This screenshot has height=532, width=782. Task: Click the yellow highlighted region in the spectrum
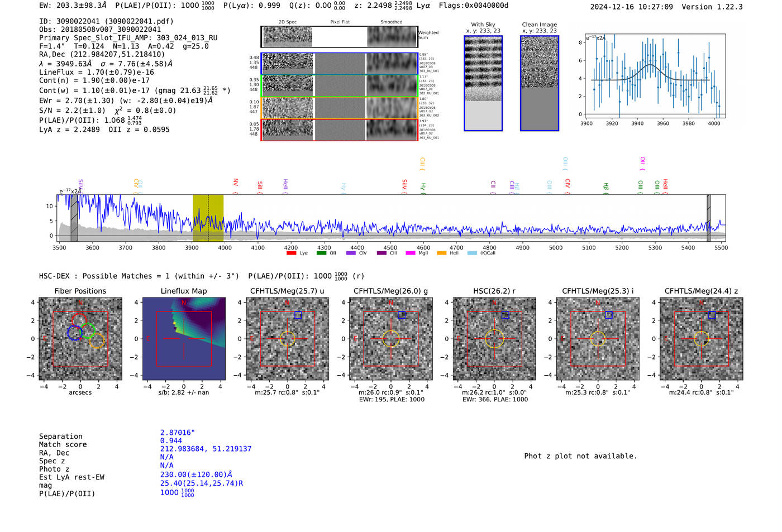click(x=208, y=218)
